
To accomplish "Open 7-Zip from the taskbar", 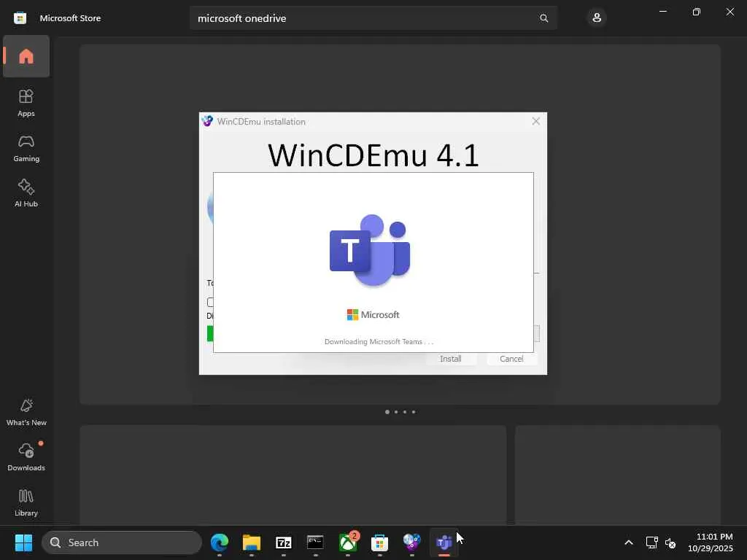I will click(x=284, y=542).
